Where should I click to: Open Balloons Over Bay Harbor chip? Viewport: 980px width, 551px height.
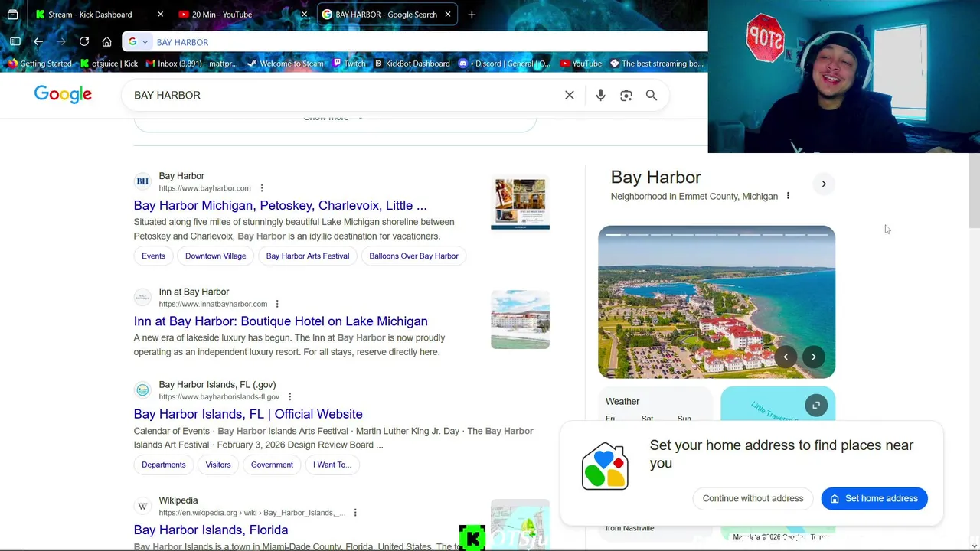[414, 256]
